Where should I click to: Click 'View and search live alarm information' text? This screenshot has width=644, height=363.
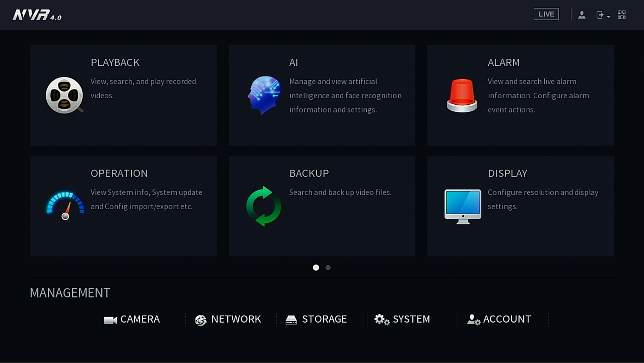coord(538,96)
